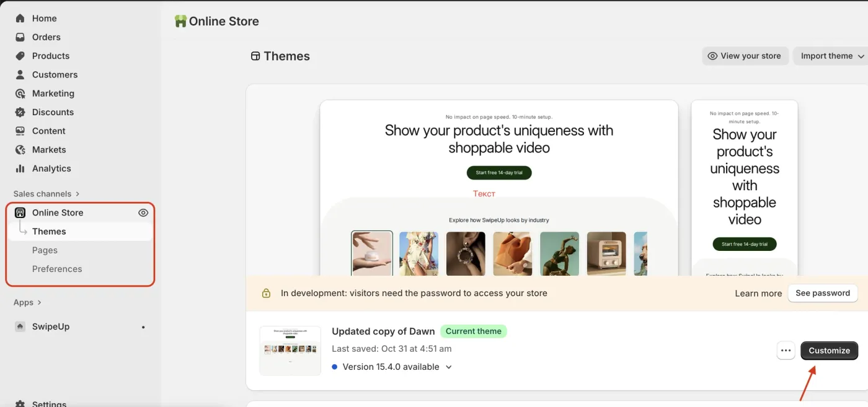Open the Orders section in the sidebar
The height and width of the screenshot is (407, 868).
click(45, 37)
